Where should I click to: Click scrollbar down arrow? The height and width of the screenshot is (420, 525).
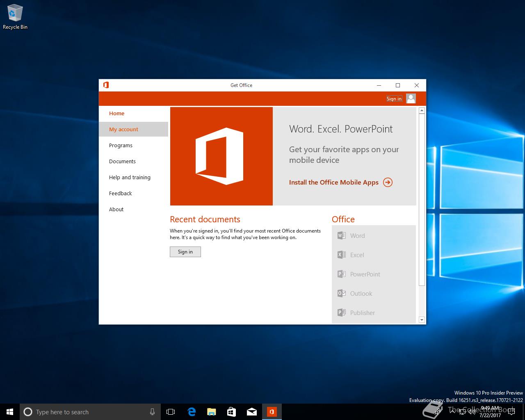coord(422,320)
